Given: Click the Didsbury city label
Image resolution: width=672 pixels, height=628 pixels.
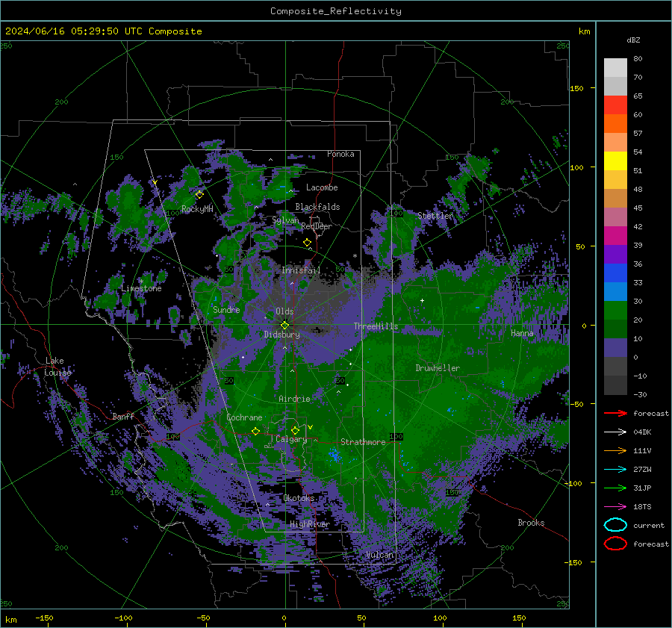Looking at the screenshot, I should click(281, 335).
